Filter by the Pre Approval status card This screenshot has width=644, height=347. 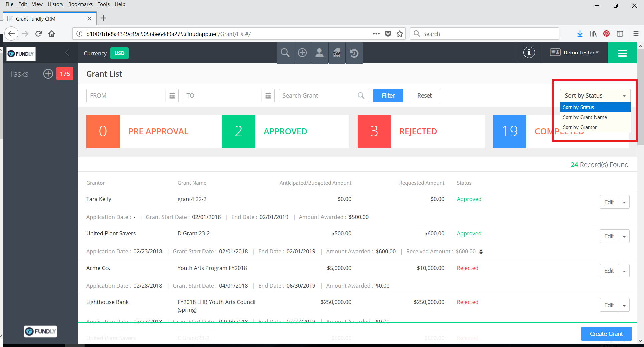pyautogui.click(x=150, y=132)
